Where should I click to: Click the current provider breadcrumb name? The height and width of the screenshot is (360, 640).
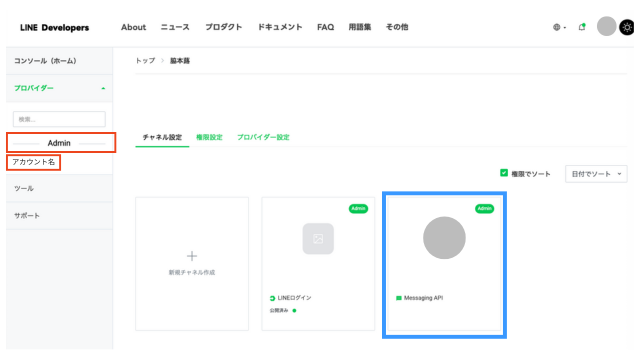[180, 61]
